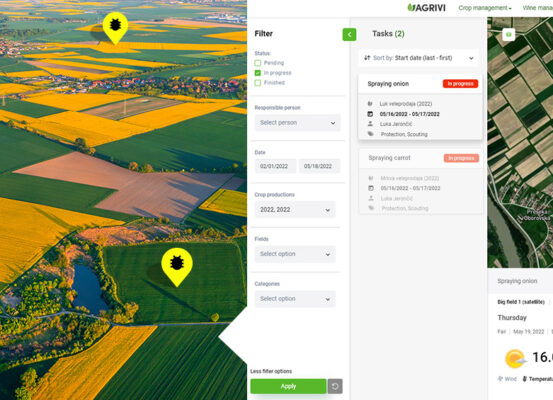Click the Big field 1 (satellite) label
The image size is (553, 400).
pyautogui.click(x=521, y=302)
